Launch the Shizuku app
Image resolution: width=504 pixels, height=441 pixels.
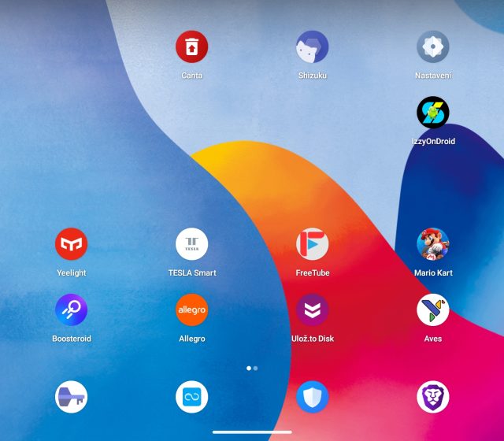tap(312, 47)
